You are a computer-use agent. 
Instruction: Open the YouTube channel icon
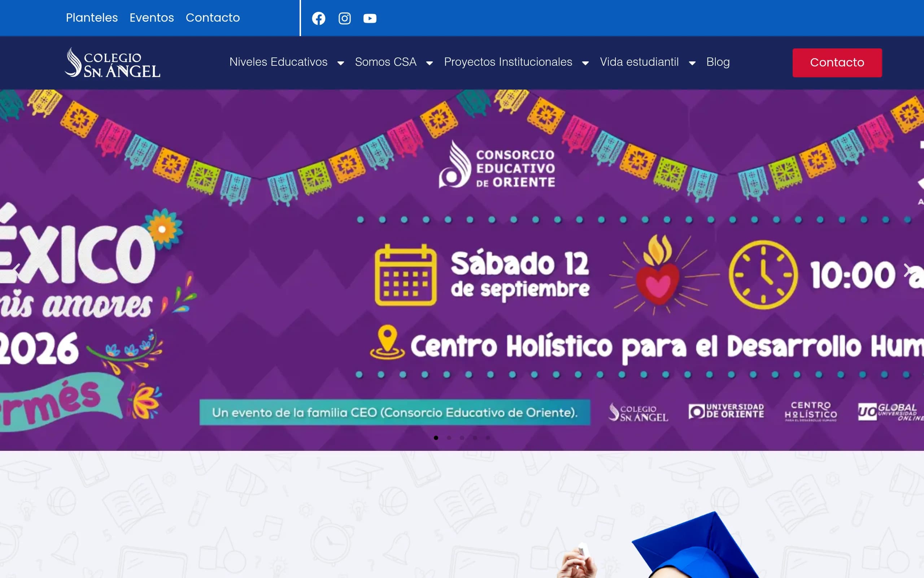[370, 18]
